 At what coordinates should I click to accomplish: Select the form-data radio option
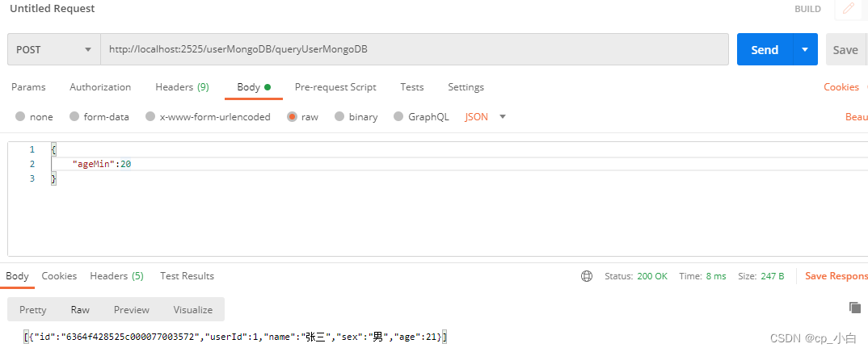click(x=74, y=116)
